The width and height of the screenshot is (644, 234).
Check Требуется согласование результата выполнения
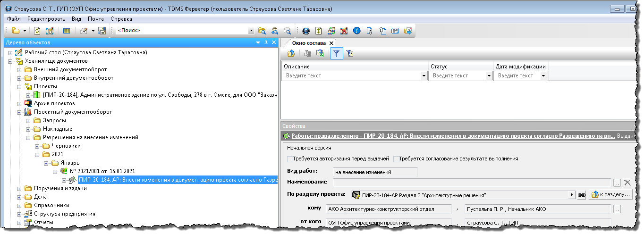pos(396,159)
